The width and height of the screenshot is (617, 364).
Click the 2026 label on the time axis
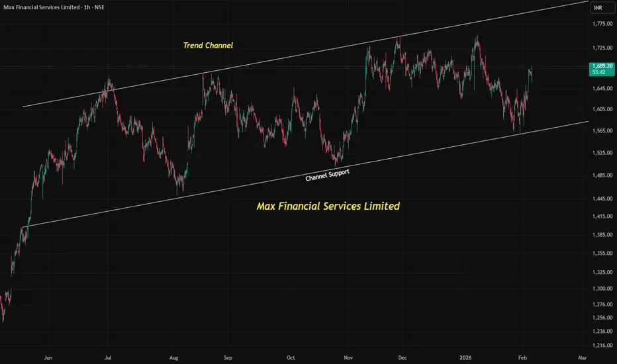465,358
